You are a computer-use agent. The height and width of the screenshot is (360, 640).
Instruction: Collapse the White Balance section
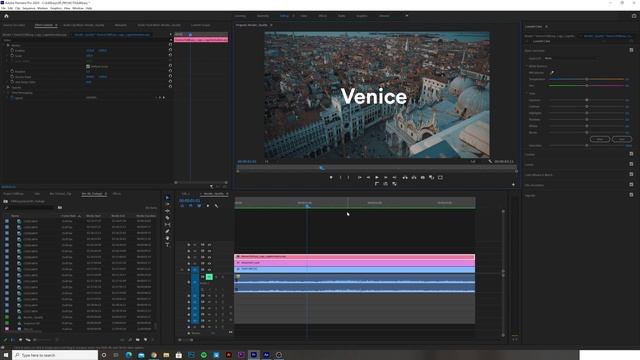click(x=527, y=66)
